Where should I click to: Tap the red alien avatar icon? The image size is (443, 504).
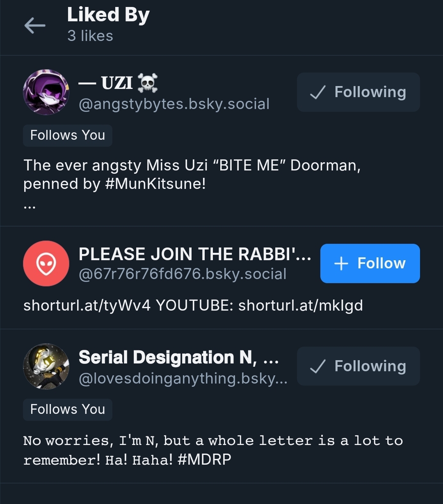coord(46,263)
